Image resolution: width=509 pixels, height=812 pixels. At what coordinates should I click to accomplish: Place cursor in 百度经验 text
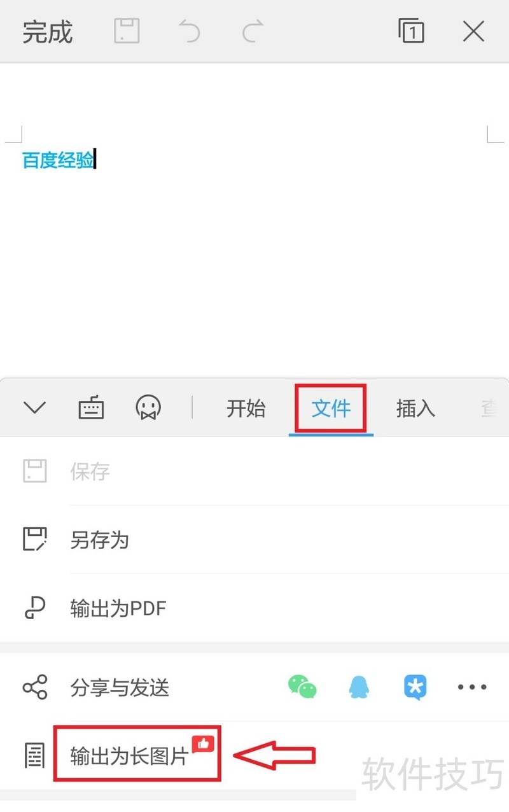(58, 160)
